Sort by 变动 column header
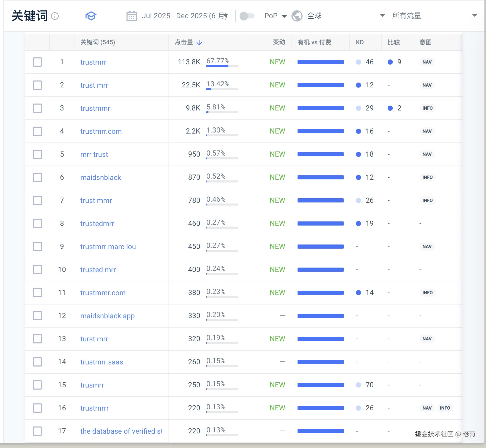The width and height of the screenshot is (486, 448). pos(279,42)
